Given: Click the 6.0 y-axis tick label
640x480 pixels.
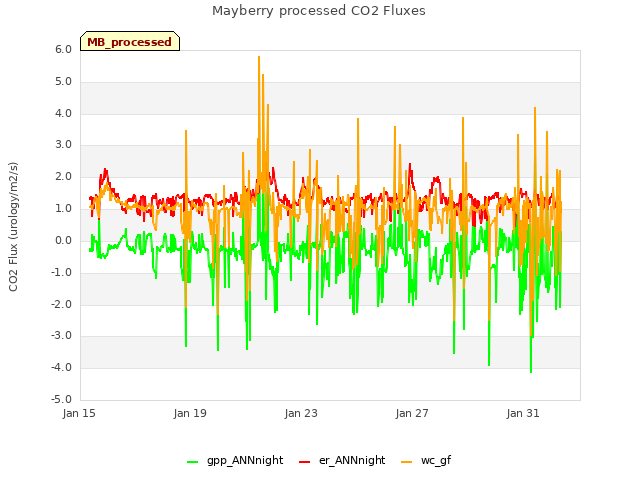Looking at the screenshot, I should (64, 49).
